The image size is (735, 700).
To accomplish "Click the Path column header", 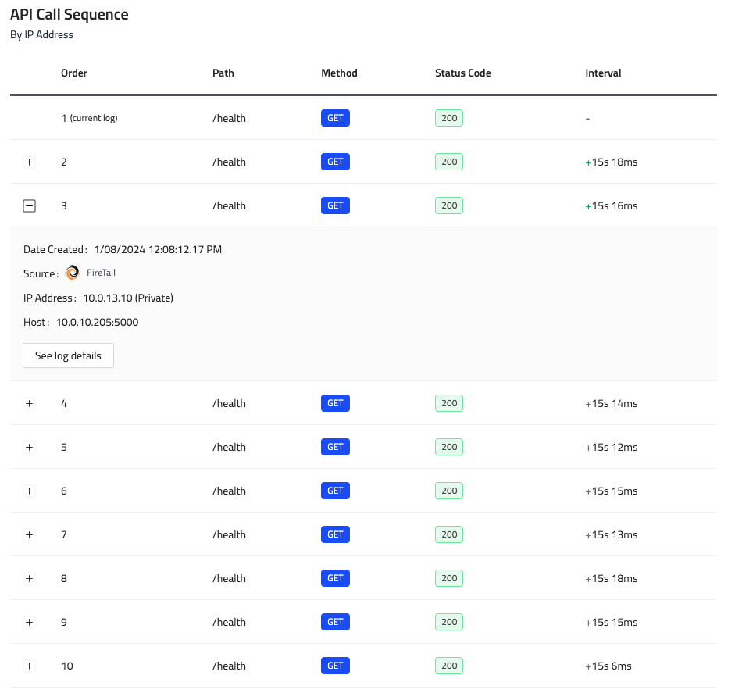I will click(x=223, y=73).
